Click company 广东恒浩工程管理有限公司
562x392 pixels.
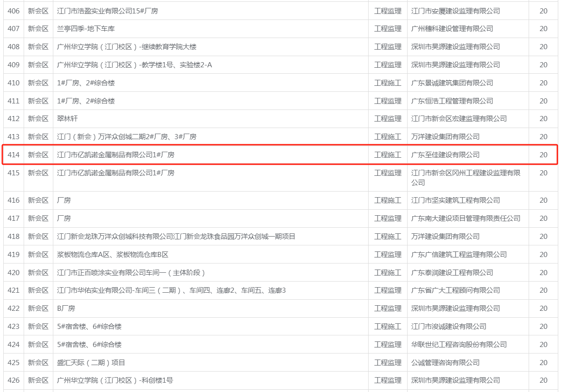(x=452, y=101)
